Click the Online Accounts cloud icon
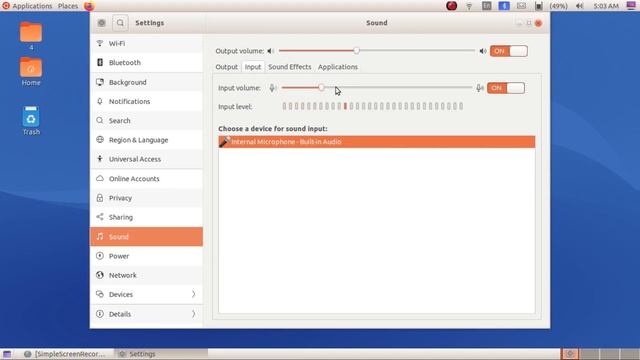Image resolution: width=640 pixels, height=360 pixels. 100,178
